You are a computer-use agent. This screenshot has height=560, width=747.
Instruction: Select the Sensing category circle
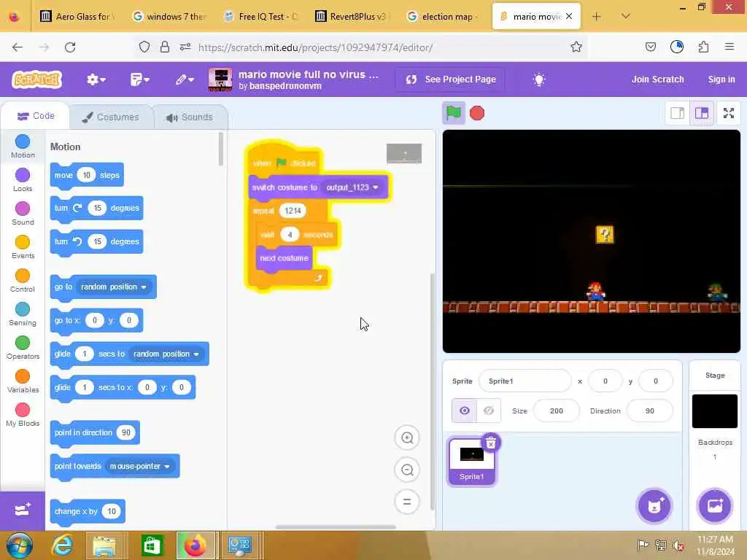(x=23, y=309)
